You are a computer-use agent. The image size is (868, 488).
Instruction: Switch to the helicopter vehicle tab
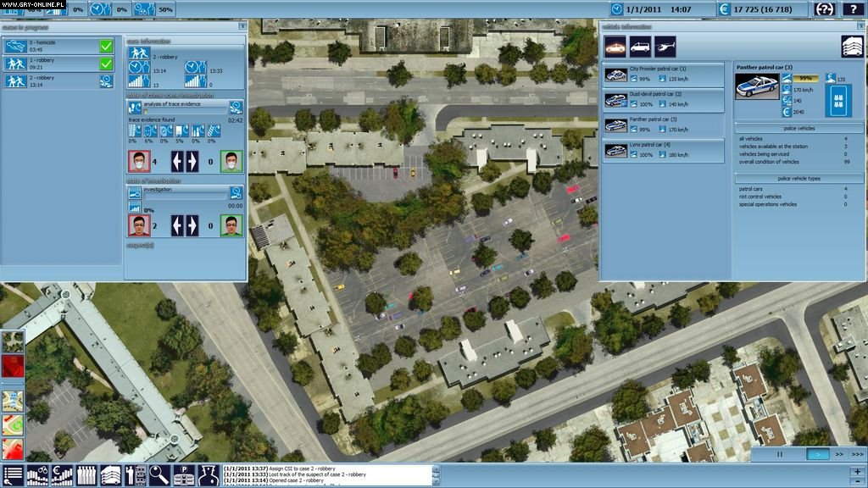(x=665, y=46)
